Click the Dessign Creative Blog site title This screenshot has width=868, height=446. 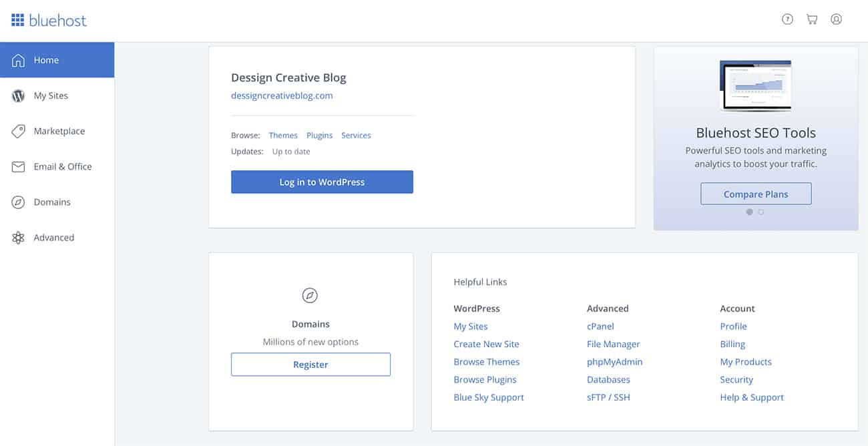[288, 77]
